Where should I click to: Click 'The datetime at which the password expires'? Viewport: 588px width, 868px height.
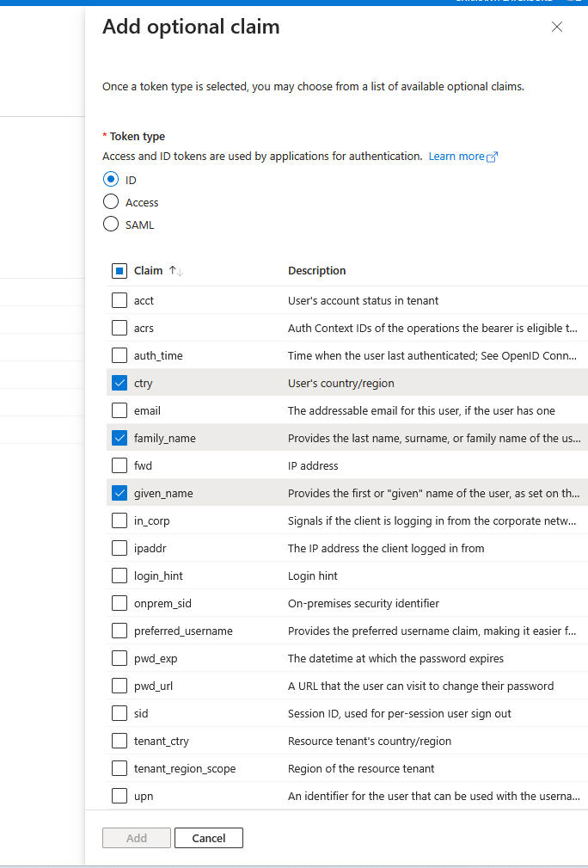click(396, 658)
